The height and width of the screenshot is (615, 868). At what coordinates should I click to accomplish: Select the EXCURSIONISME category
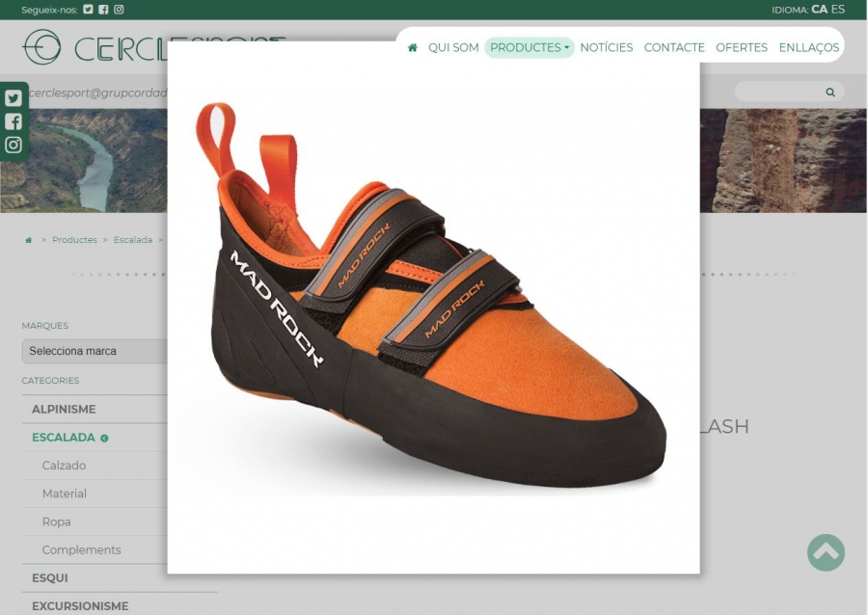(x=80, y=606)
